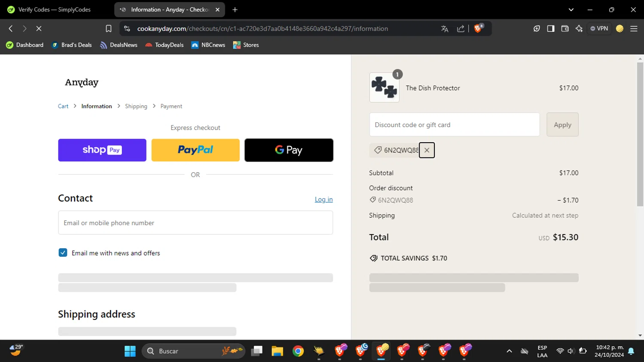Open DealsNews bookmark
This screenshot has width=644, height=362.
(118, 45)
